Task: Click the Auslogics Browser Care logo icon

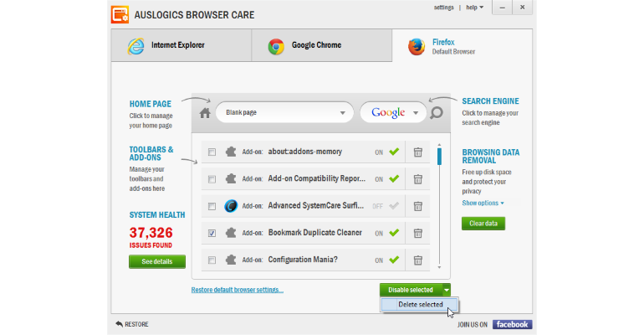Action: (120, 15)
